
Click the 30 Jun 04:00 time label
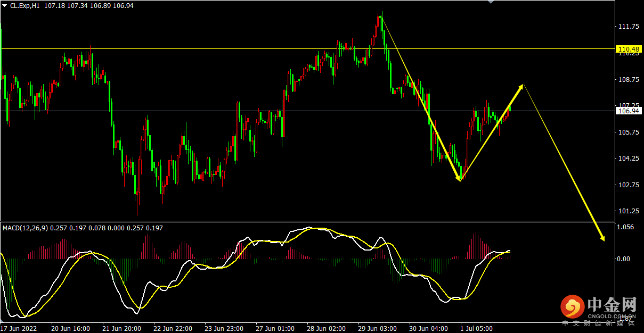pos(429,328)
